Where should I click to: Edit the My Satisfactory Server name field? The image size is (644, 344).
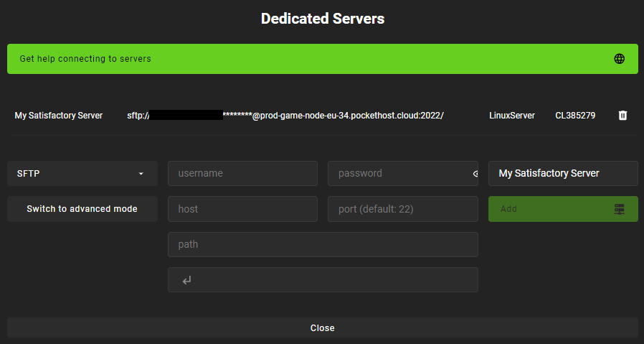pos(563,173)
